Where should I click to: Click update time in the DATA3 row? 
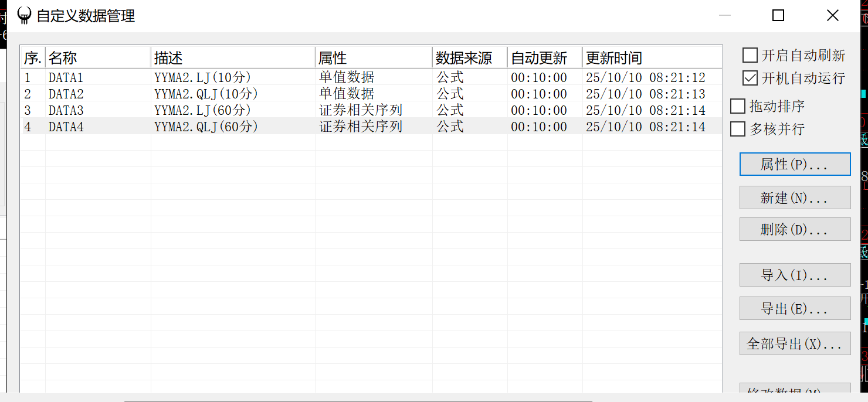click(x=646, y=110)
